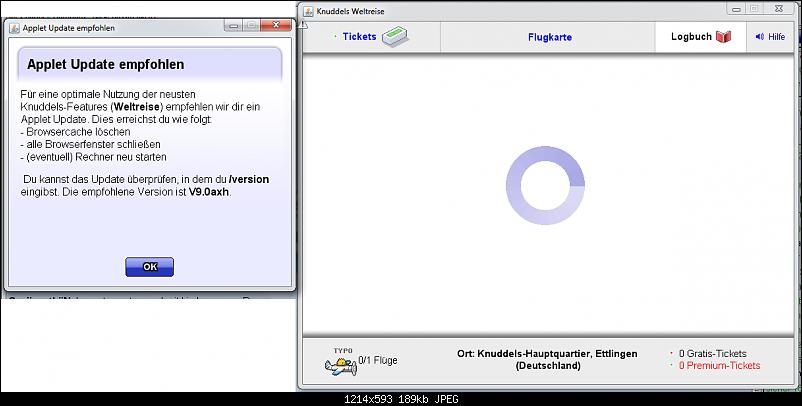
Task: Click the 0 Gratis-Tickets entry
Action: coord(712,354)
